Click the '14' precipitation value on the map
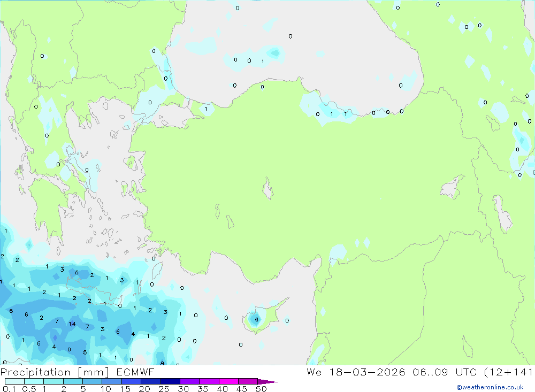 pyautogui.click(x=72, y=324)
